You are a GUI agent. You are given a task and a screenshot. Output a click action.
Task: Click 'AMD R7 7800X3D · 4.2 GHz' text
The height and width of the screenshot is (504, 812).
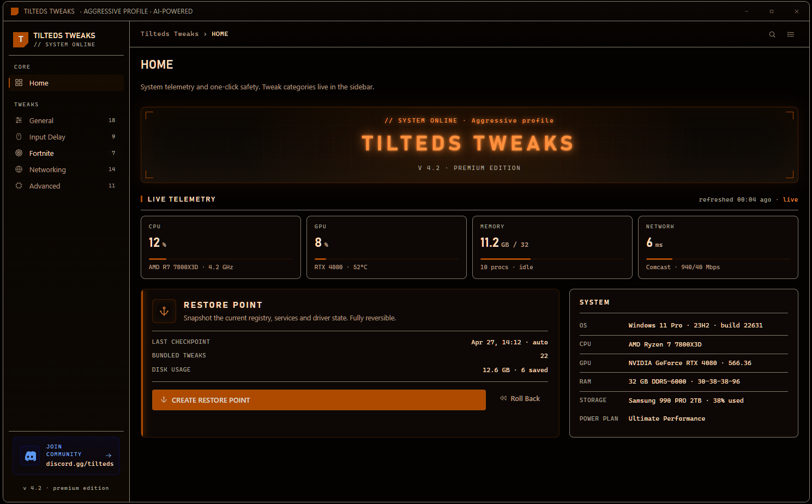[x=191, y=267]
